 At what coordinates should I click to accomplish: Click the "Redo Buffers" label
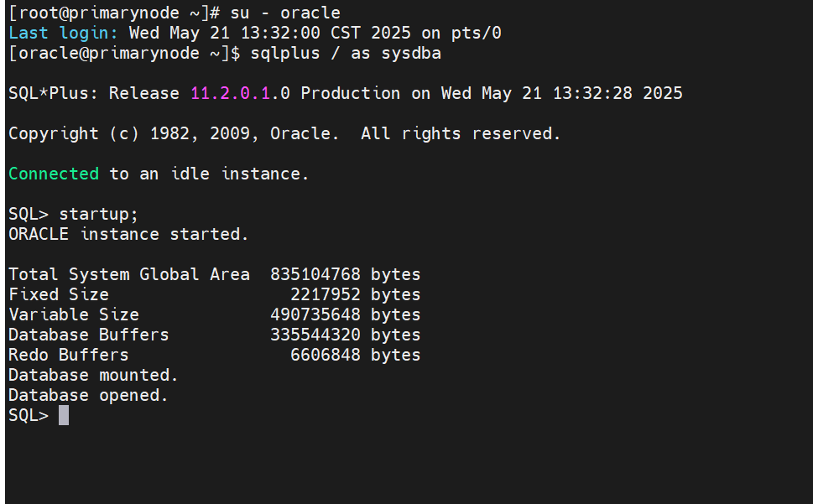pyautogui.click(x=69, y=355)
